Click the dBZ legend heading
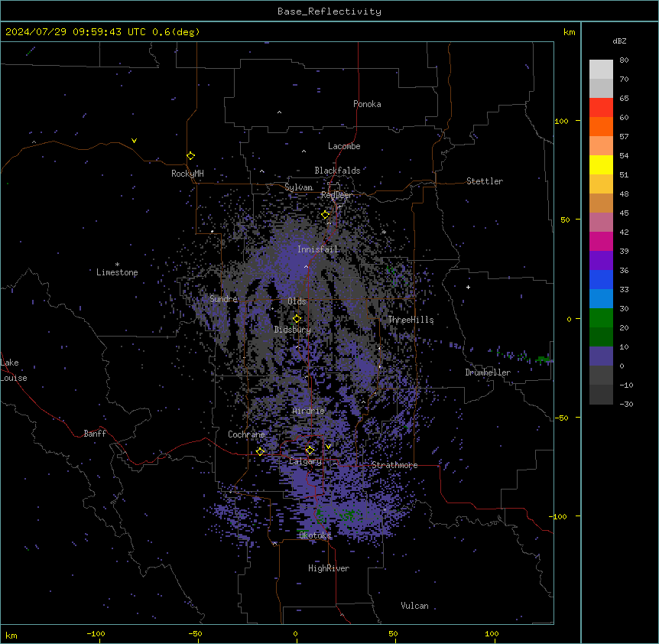The image size is (659, 644). [x=619, y=41]
